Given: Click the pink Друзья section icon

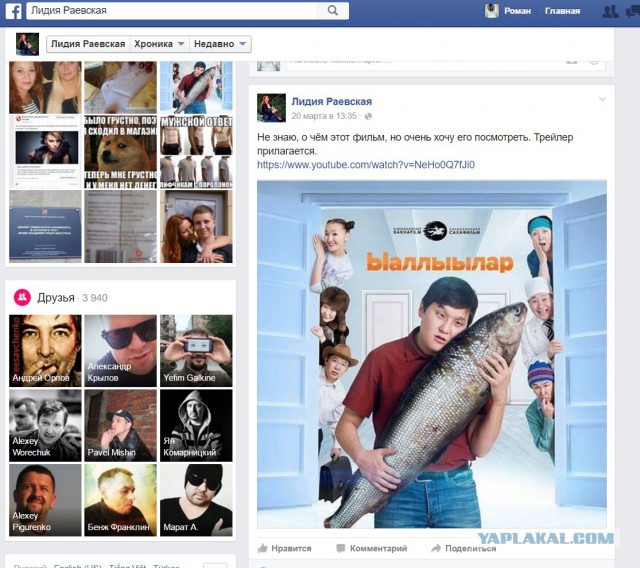Looking at the screenshot, I should coord(22,297).
